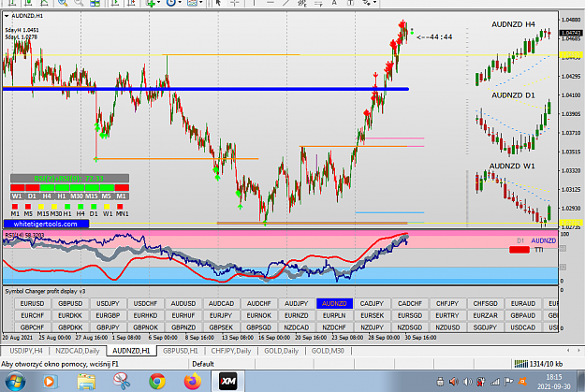Change the symbol to GBPJPY
Screen dimensions: 585x392
[x=108, y=327]
